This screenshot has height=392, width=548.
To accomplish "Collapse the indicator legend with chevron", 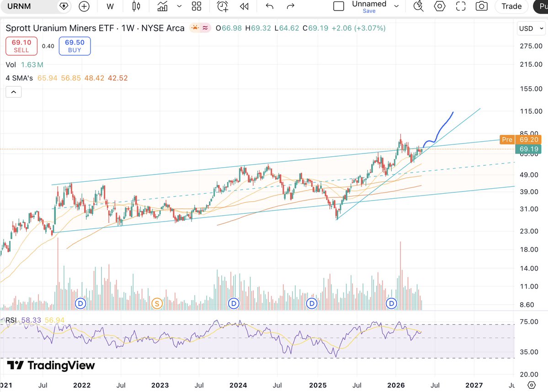I will pyautogui.click(x=14, y=92).
